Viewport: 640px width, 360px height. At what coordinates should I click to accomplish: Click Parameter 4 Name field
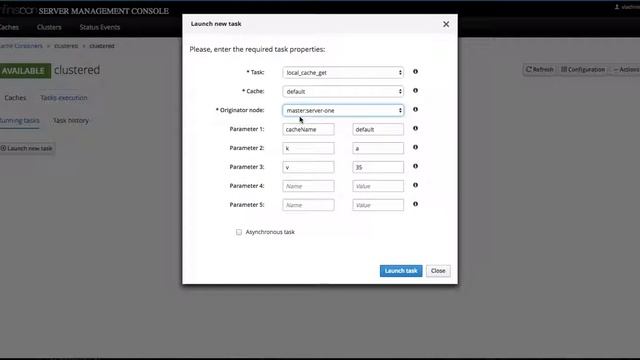308,186
